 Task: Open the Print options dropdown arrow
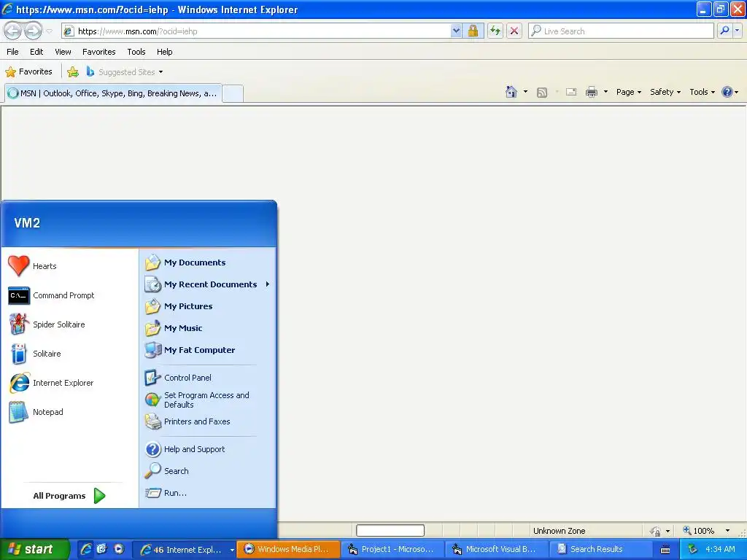[x=605, y=92]
